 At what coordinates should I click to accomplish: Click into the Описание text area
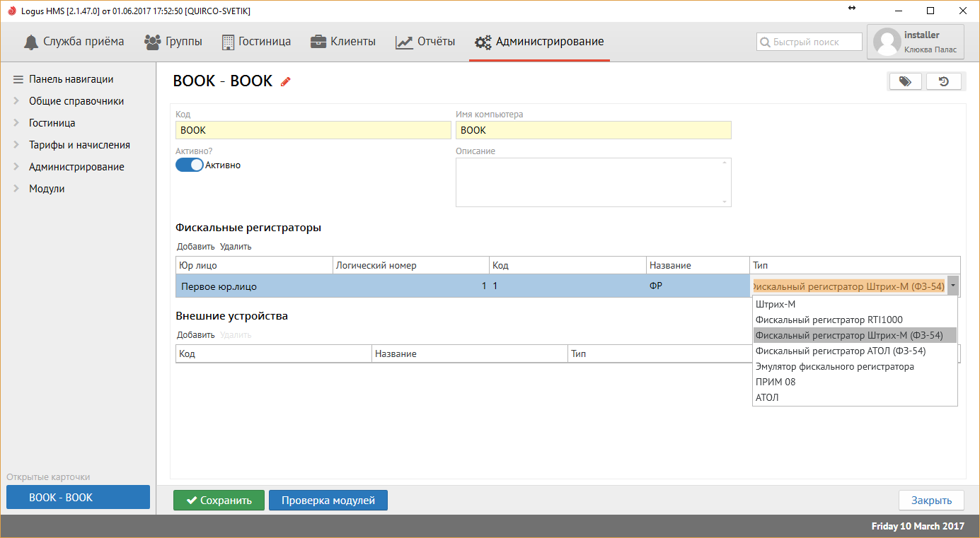[592, 182]
